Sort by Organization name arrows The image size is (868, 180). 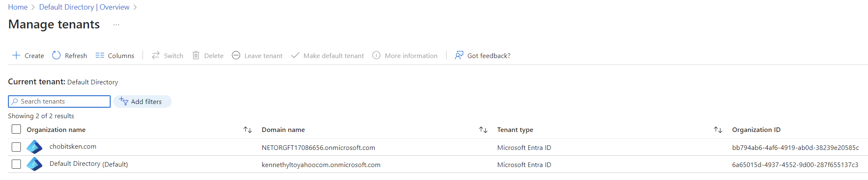[248, 130]
